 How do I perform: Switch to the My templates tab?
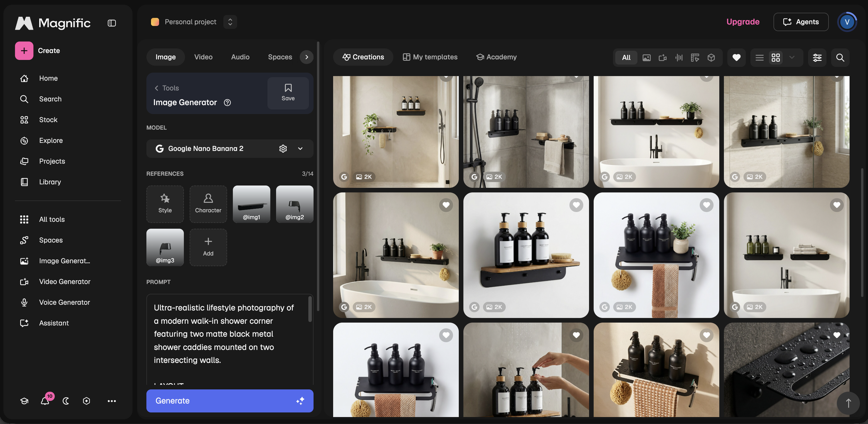[x=430, y=57]
